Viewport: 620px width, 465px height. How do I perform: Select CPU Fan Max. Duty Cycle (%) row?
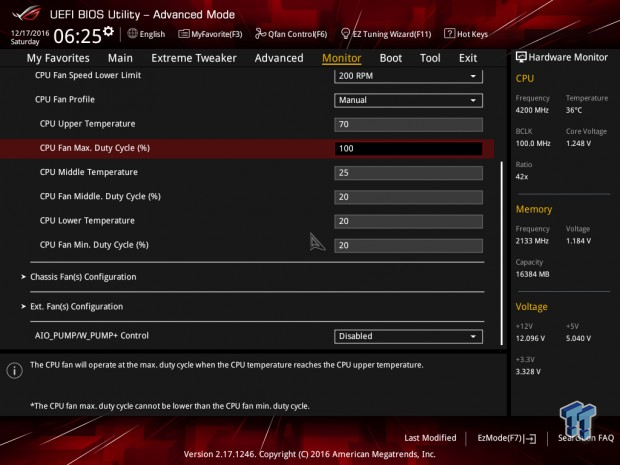247,149
